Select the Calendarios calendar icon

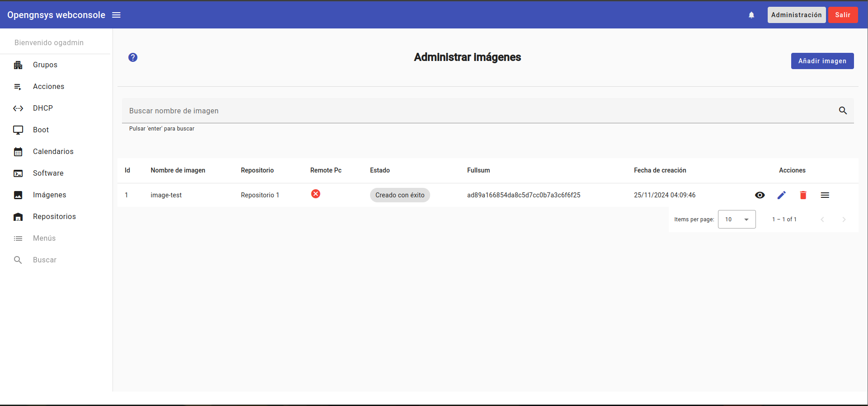(18, 152)
